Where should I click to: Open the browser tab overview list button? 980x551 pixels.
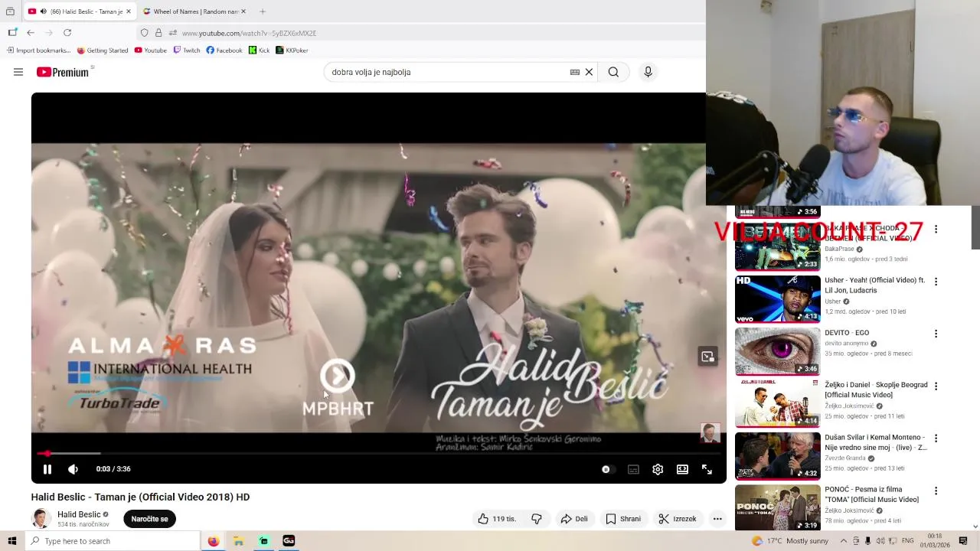click(x=10, y=11)
